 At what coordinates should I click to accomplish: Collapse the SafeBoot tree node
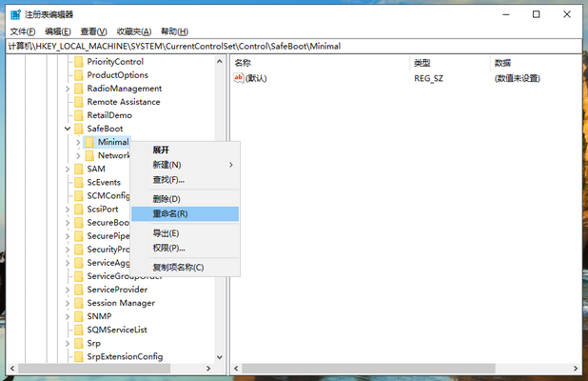(x=67, y=129)
